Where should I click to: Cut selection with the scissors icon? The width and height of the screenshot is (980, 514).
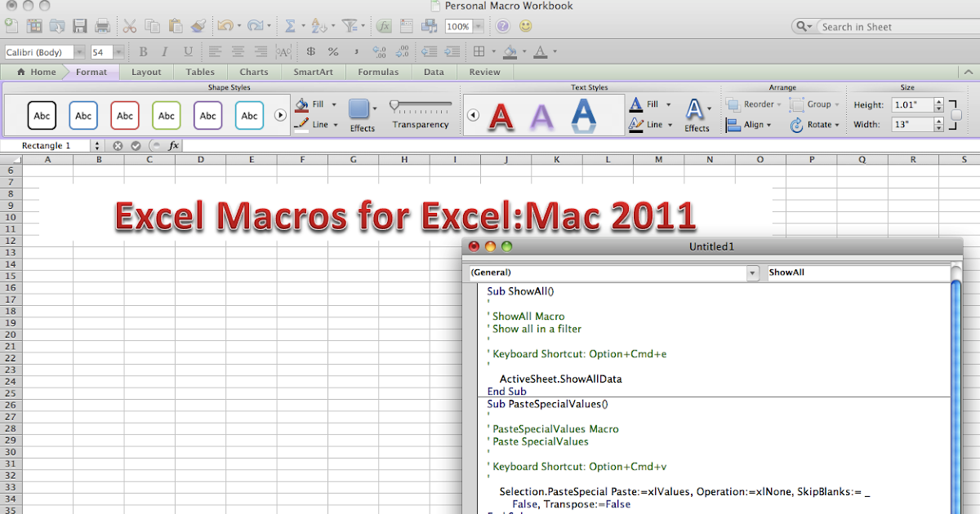pyautogui.click(x=129, y=26)
